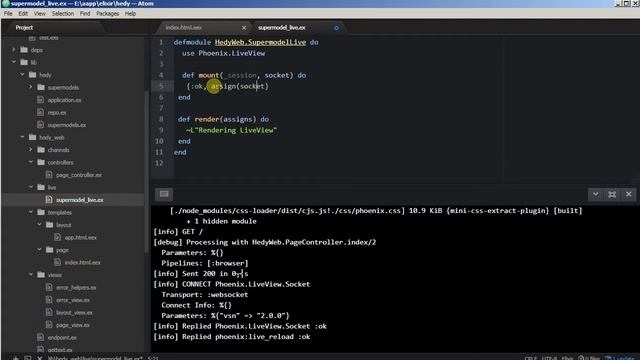Close the index.html.eex tab
This screenshot has width=640, height=360.
(244, 28)
